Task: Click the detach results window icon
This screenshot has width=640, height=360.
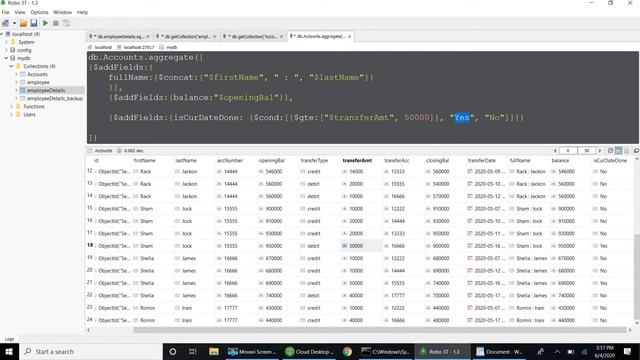Action: (x=636, y=151)
